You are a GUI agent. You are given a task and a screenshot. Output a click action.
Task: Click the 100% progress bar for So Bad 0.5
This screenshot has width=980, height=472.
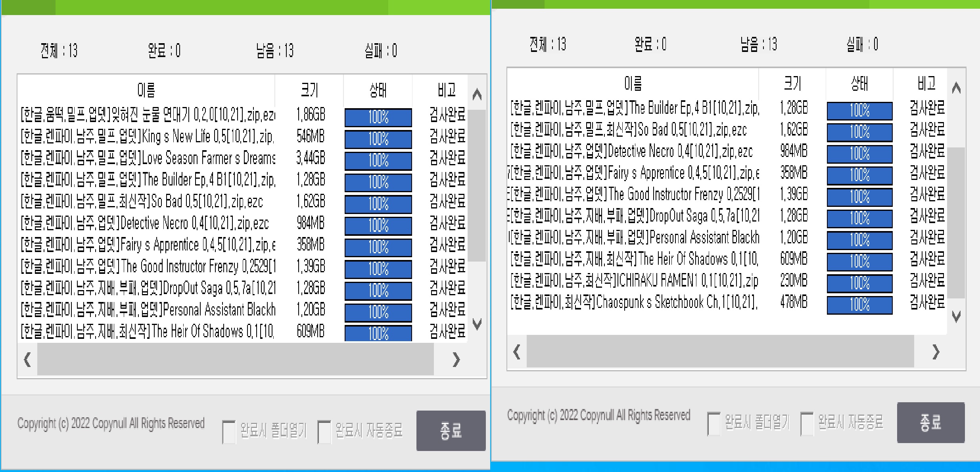[378, 204]
